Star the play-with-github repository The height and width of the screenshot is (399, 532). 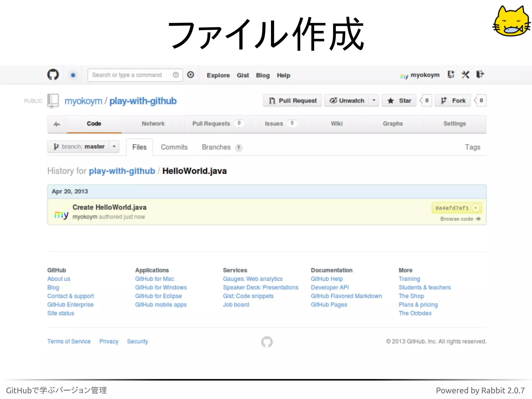[x=399, y=101]
